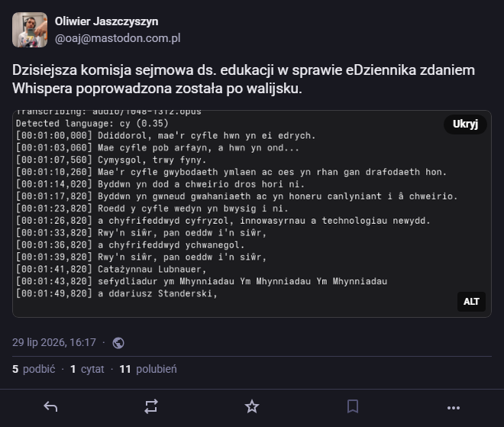This screenshot has width=504, height=427.
Task: Open the three-dot more options menu
Action: click(x=454, y=408)
